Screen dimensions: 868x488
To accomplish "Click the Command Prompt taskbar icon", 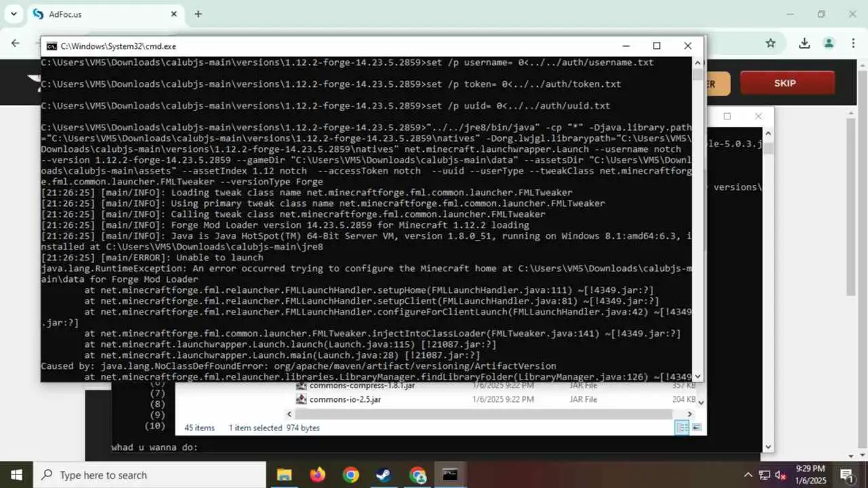I will pos(450,474).
